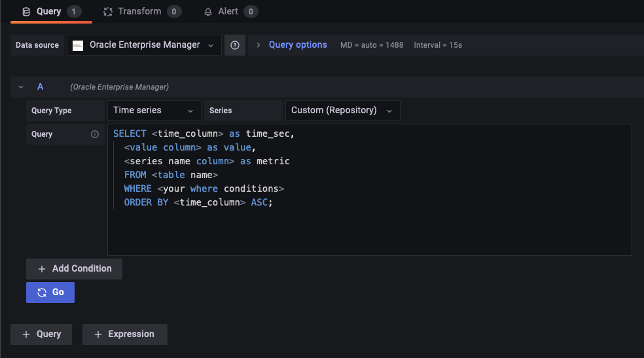Image resolution: width=644 pixels, height=358 pixels.
Task: Click the Interval = 15s text
Action: pyautogui.click(x=438, y=45)
